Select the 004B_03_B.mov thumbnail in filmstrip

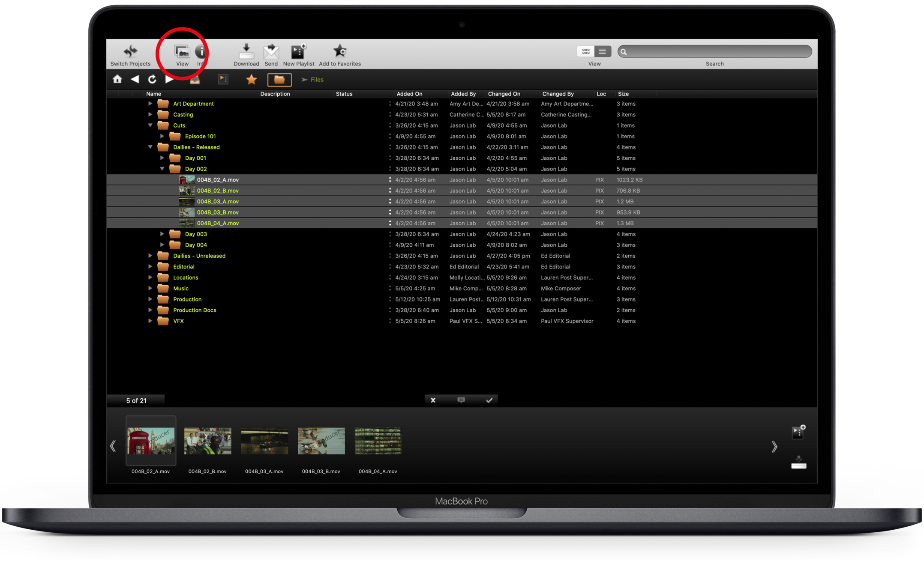[x=321, y=441]
